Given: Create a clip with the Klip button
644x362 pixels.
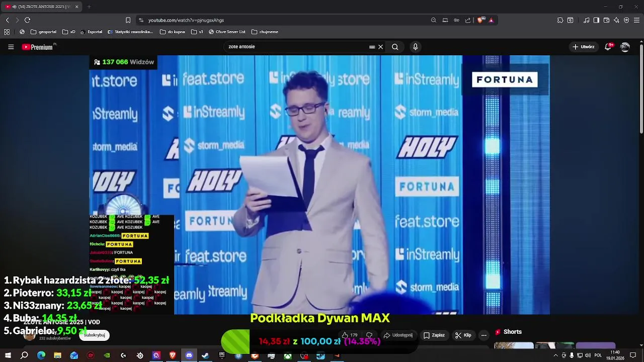Looking at the screenshot, I should [463, 335].
